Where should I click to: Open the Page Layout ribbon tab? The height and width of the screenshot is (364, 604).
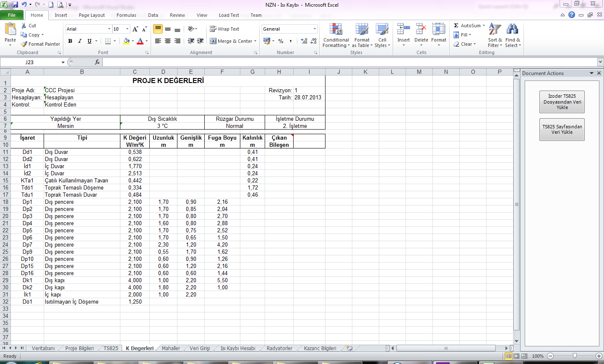tap(91, 15)
